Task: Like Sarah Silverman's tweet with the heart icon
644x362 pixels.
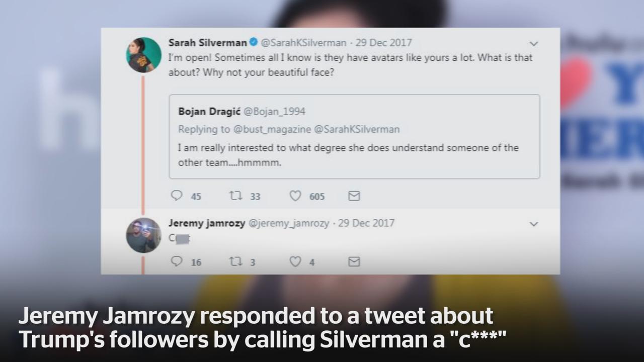Action: (x=295, y=196)
